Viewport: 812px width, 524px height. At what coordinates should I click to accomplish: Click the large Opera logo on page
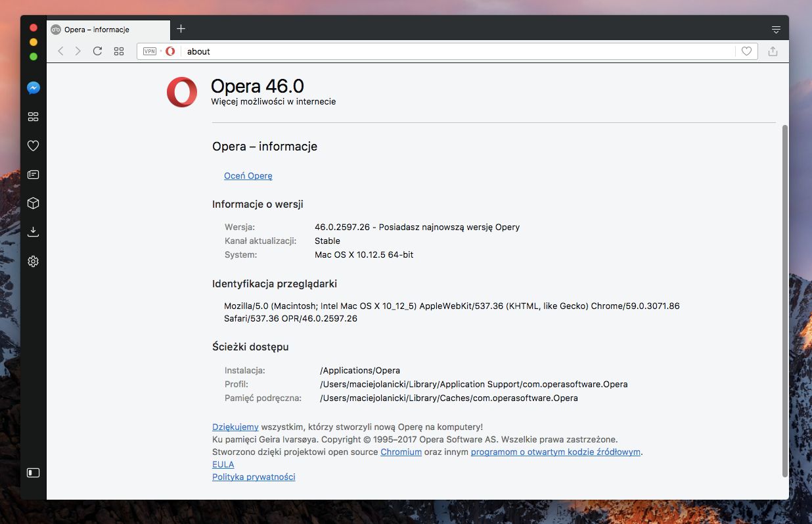182,92
